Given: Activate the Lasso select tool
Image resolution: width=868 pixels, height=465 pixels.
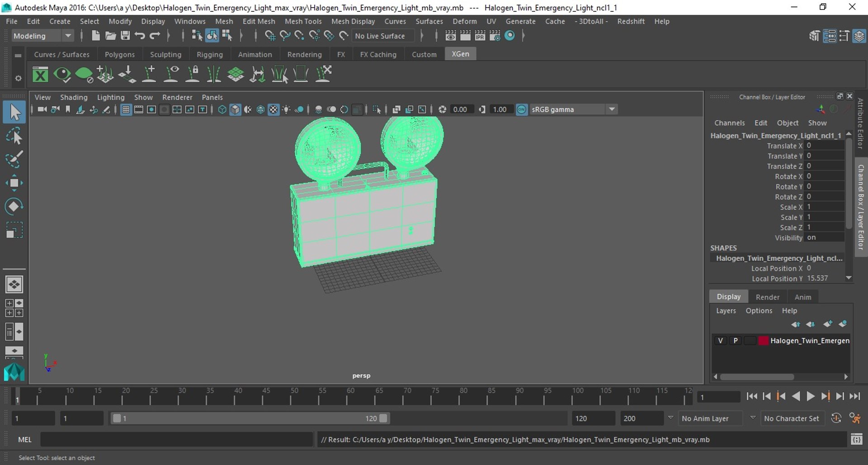Looking at the screenshot, I should [14, 136].
